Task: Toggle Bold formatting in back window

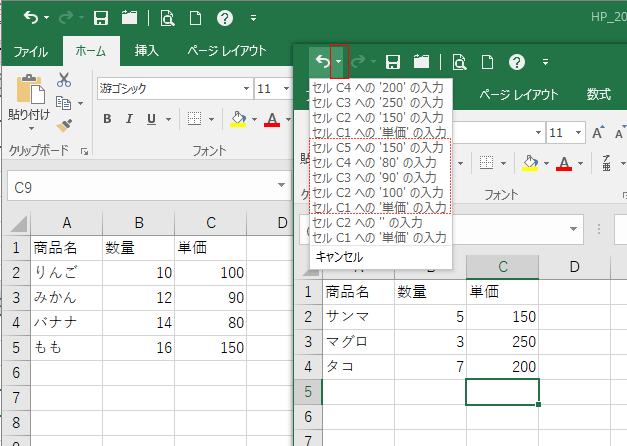Action: [x=106, y=120]
